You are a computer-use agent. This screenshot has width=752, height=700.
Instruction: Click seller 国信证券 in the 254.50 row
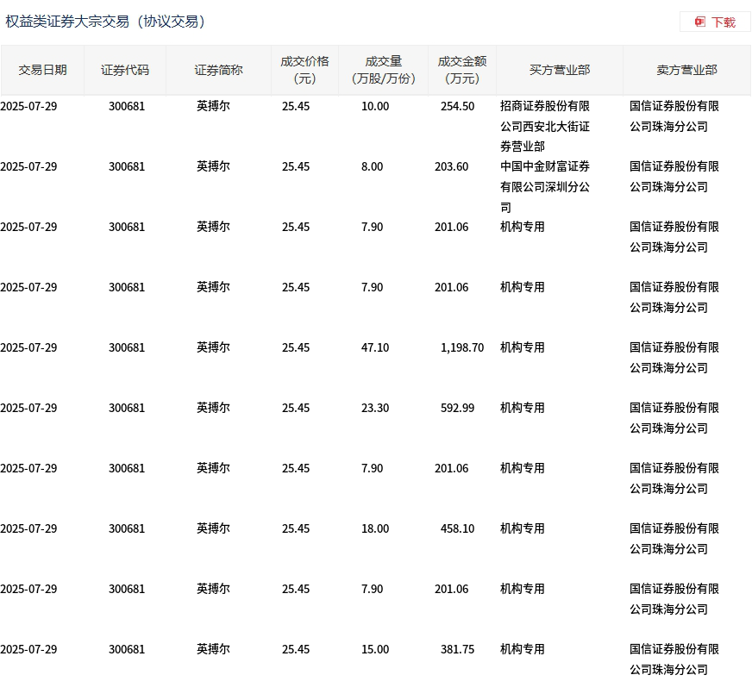click(x=674, y=116)
